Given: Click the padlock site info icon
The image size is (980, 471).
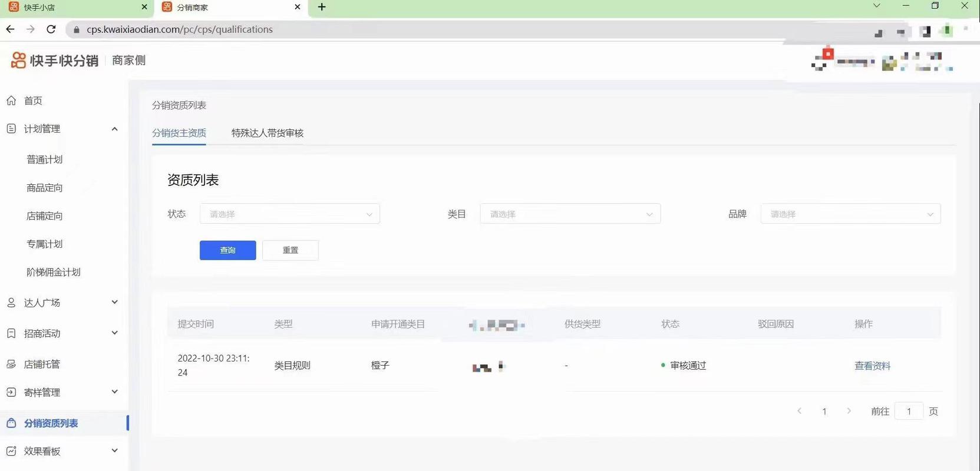Looking at the screenshot, I should coord(76,29).
